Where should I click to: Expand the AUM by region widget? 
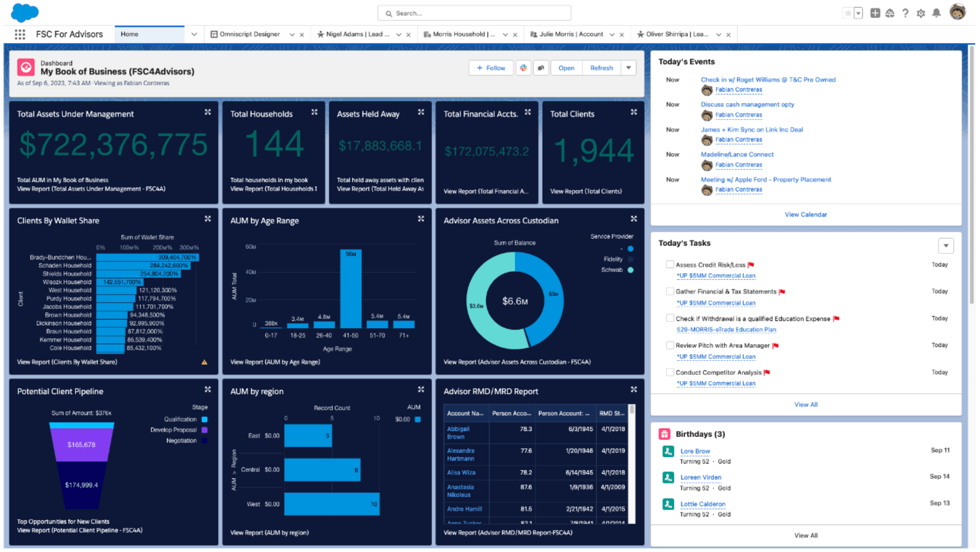421,389
